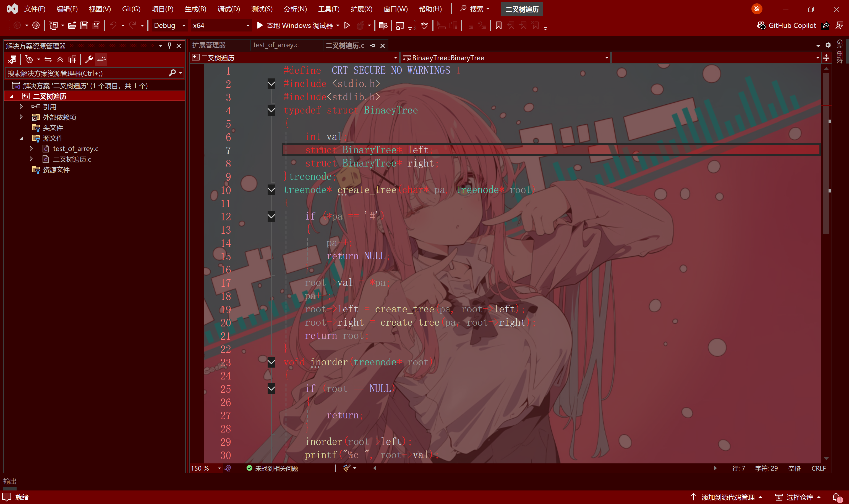849x504 pixels.
Task: Click the Properties wrench icon in Solution Explorer
Action: pyautogui.click(x=89, y=59)
